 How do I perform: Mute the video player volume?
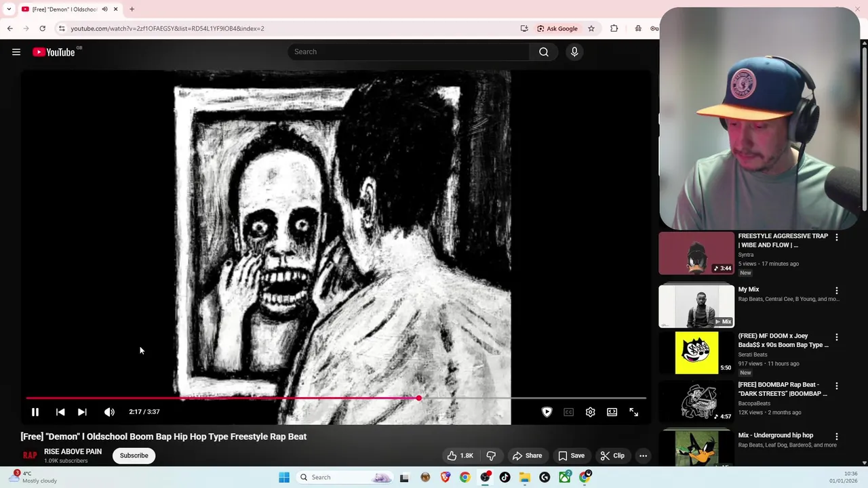109,412
